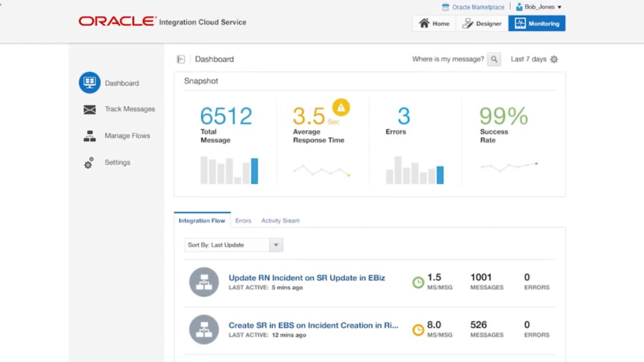Click the Last 7 days label
Screen dimensions: 644x362
click(x=528, y=59)
